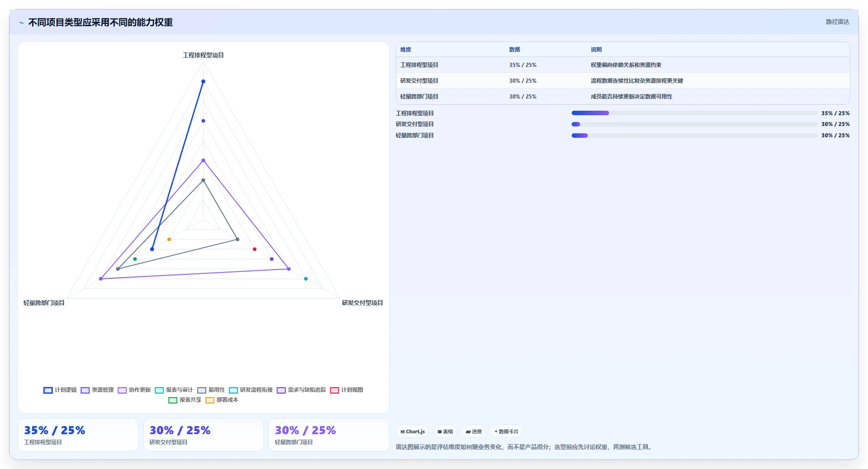Viewport: 868px width, 469px height.
Task: Click the 研发交付型项目 progress bar
Action: [694, 124]
